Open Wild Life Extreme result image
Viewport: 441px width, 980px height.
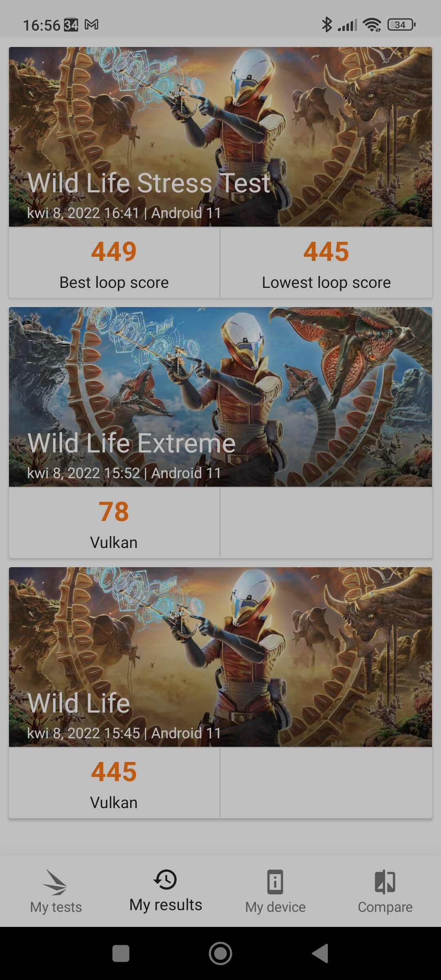coord(220,397)
